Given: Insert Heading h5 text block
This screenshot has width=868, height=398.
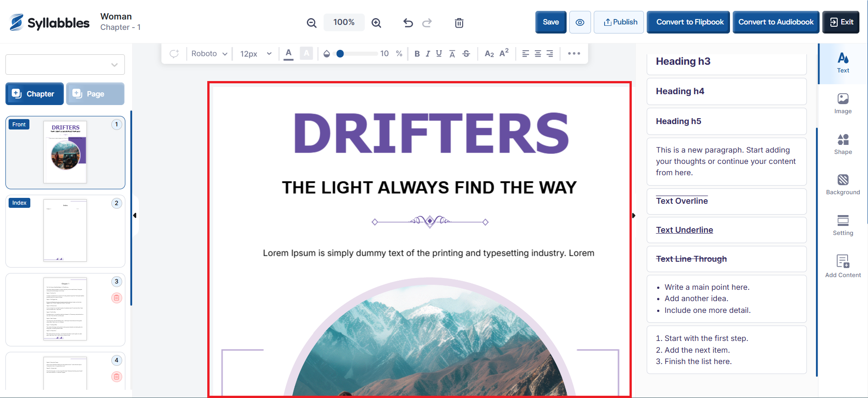Looking at the screenshot, I should click(x=726, y=121).
